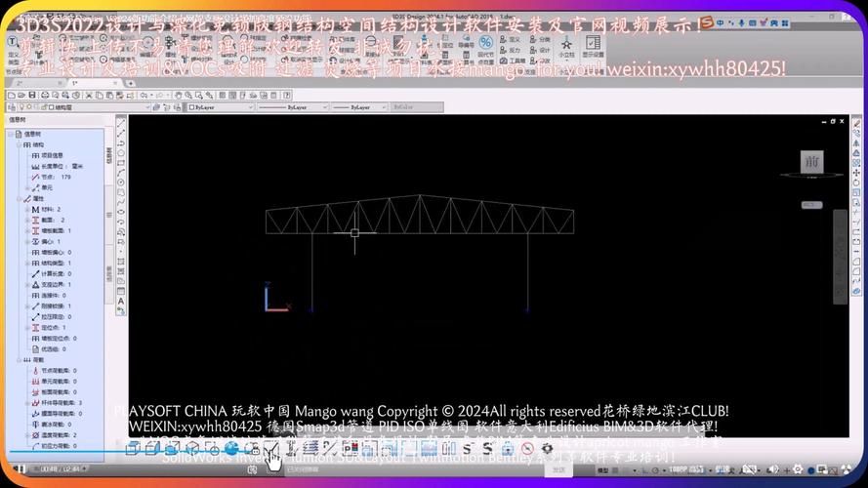Switch to the '1*' document tab
The width and height of the screenshot is (868, 488).
(x=74, y=83)
